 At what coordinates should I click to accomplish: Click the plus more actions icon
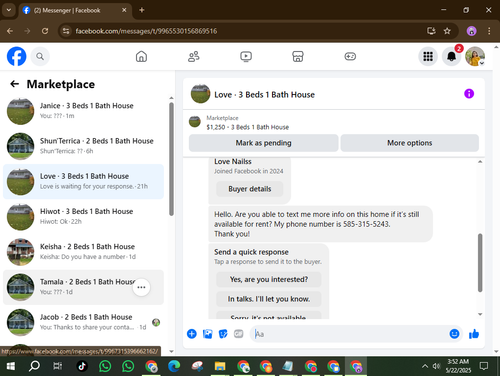click(192, 334)
